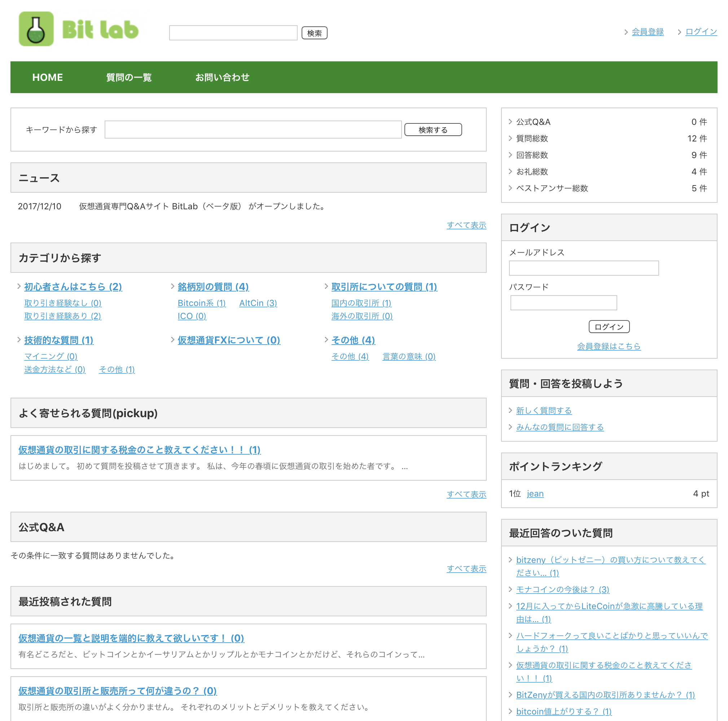Click the arrow icon next to 公式Q&A counter
Viewport: 728px width, 721px height.
[x=510, y=121]
